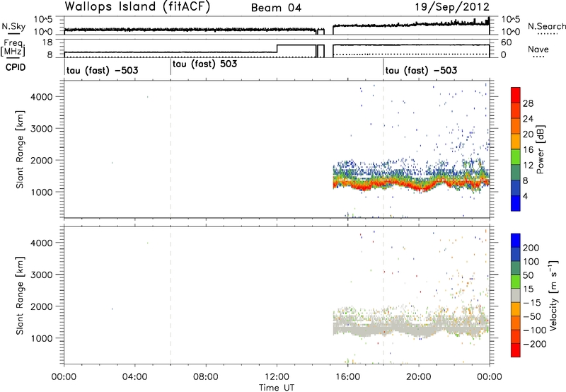566x392 pixels.
Task: Pick the blue 4–8 dB power swatch
Action: [x=516, y=188]
